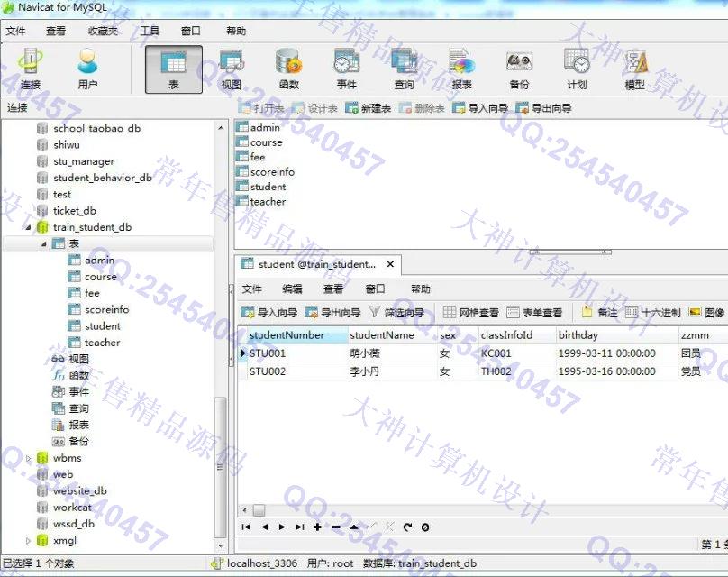The width and height of the screenshot is (728, 577).
Task: Go to next record button
Action: [x=282, y=527]
